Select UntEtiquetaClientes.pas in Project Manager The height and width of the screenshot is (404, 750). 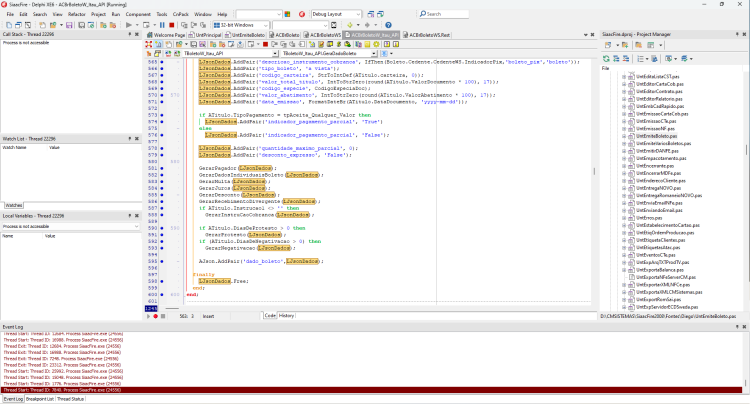660,240
